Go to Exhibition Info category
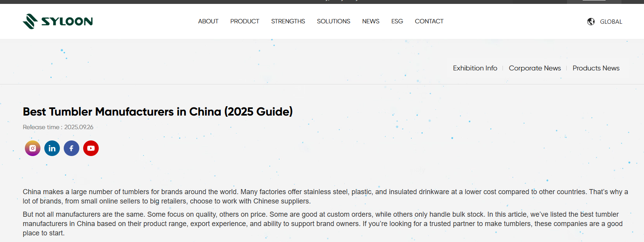 click(x=475, y=68)
